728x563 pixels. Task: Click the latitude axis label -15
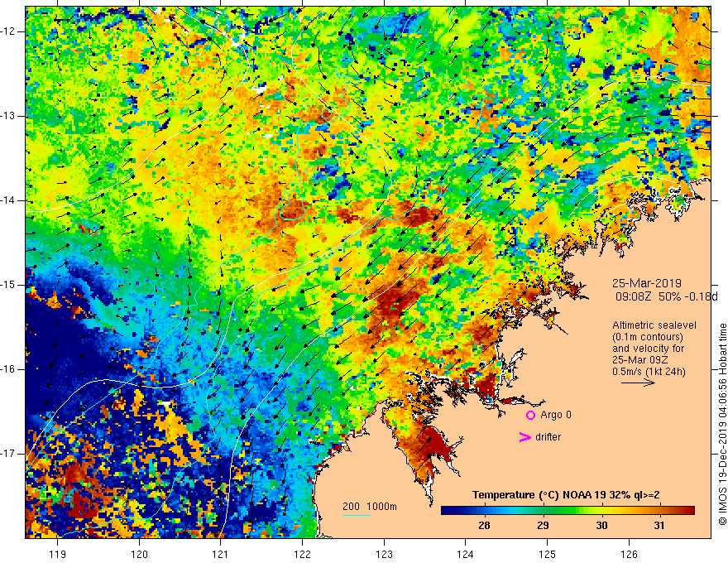tap(9, 285)
